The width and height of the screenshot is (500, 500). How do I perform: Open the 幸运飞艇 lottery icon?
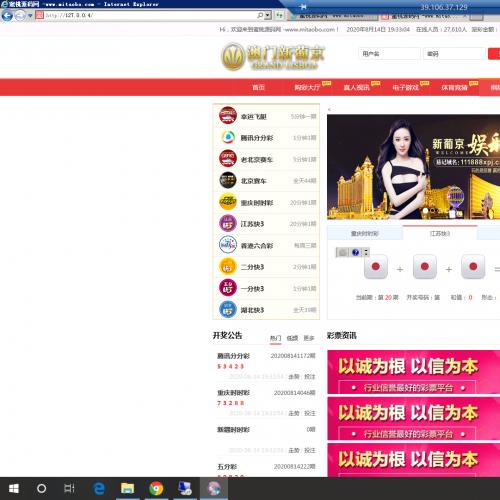point(228,115)
